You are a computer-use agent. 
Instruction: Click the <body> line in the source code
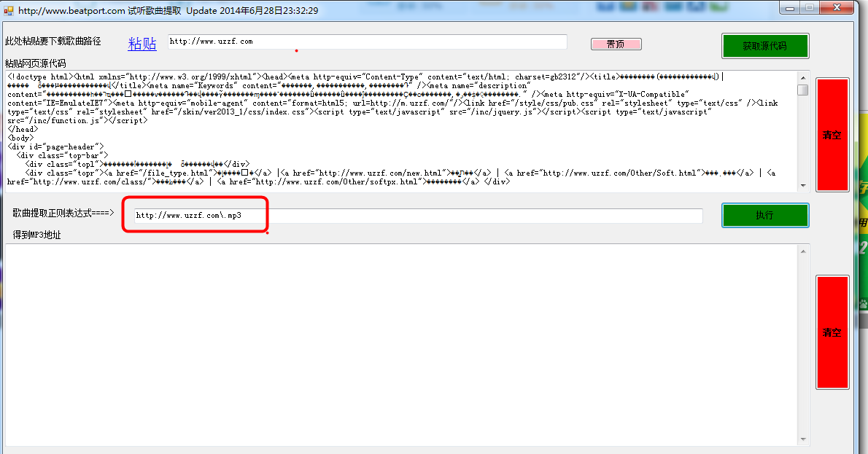pos(20,138)
